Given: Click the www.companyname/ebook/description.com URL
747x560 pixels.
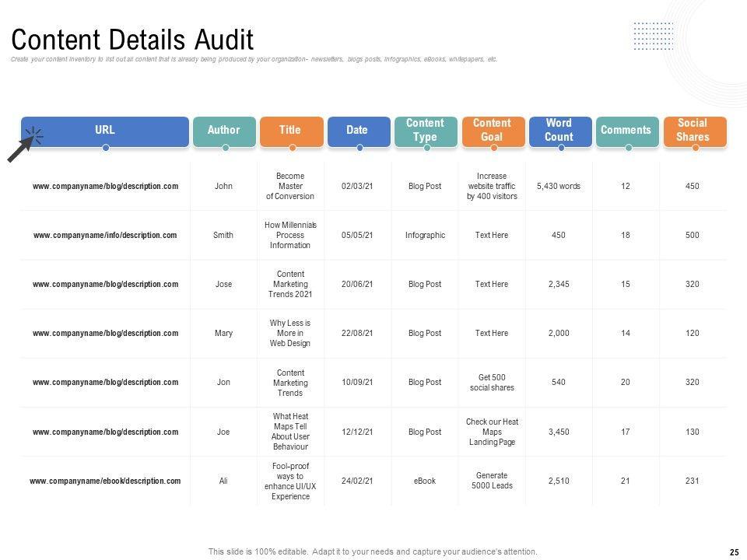Looking at the screenshot, I should (x=105, y=481).
